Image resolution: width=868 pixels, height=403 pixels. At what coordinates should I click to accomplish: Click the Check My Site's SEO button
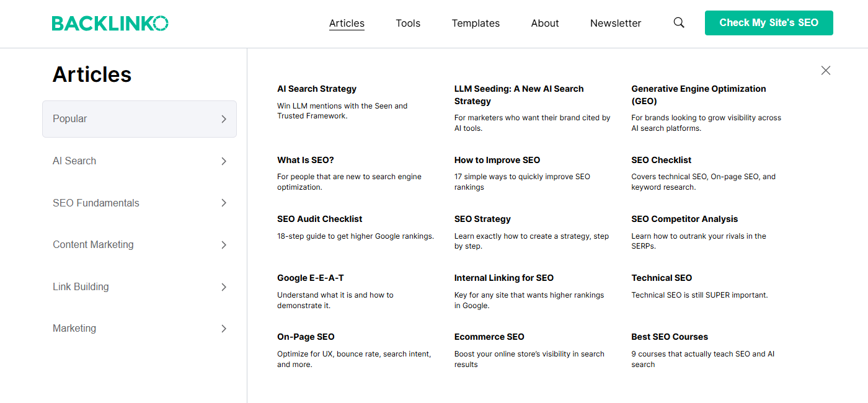coord(769,22)
